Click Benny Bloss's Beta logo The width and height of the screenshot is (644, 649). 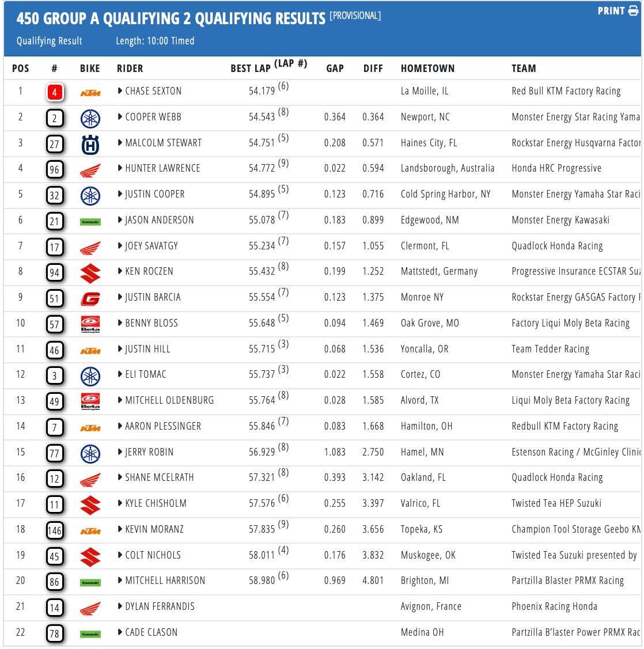tap(90, 324)
